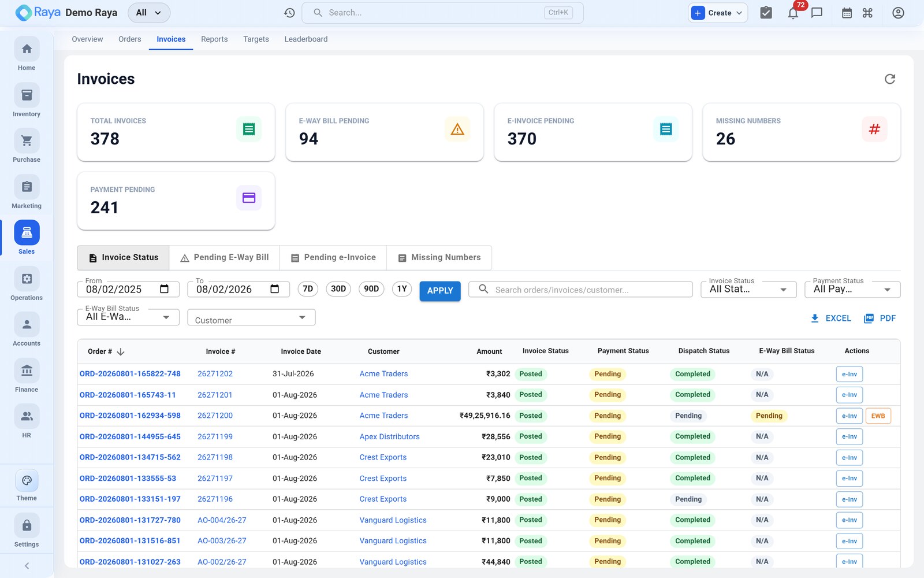Open the keyboard shortcuts command icon

click(x=867, y=13)
